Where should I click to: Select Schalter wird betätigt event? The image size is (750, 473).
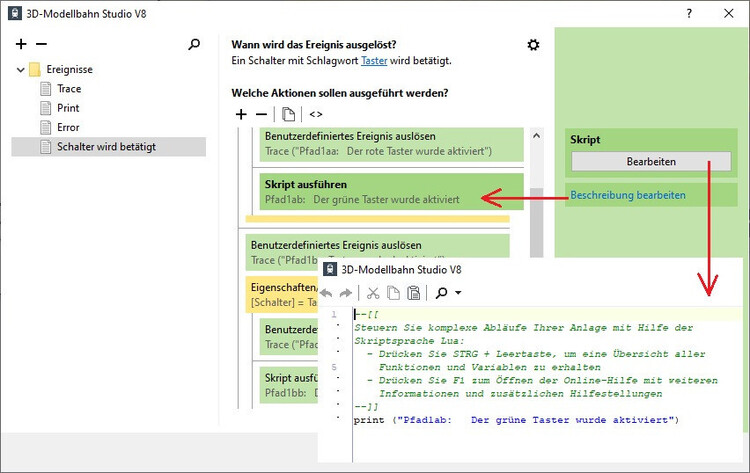point(109,147)
